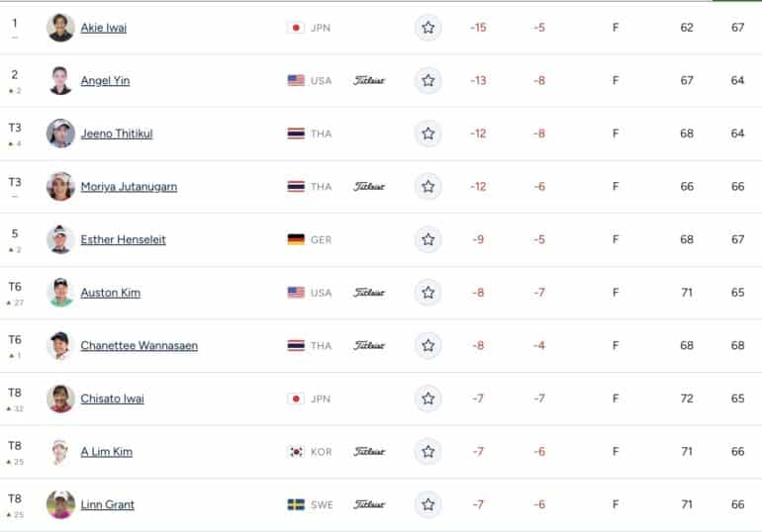Viewport: 762px width, 532px height.
Task: Favorite Linn Grant using the star icon
Action: tap(429, 504)
